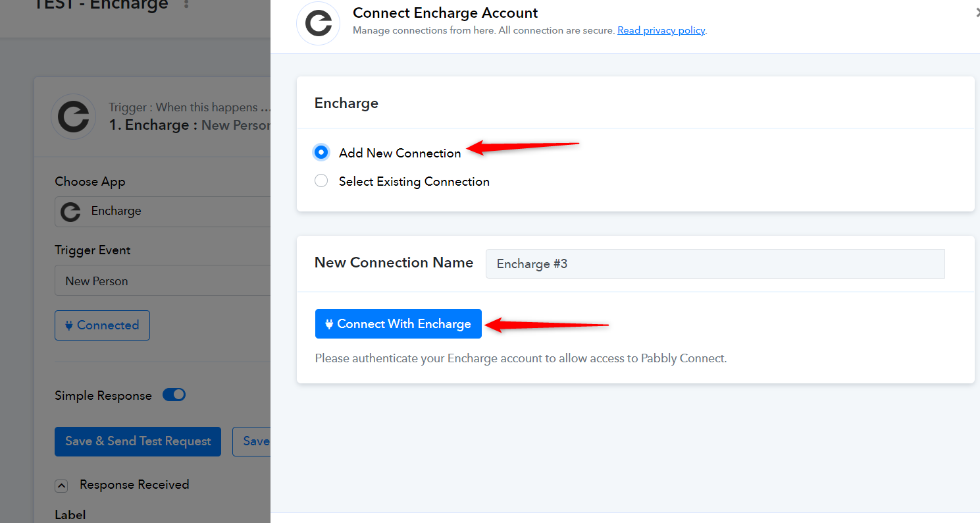Screen dimensions: 980x523
Task: Click the 'Please authenticate your Encharge account' note
Action: tap(521, 359)
